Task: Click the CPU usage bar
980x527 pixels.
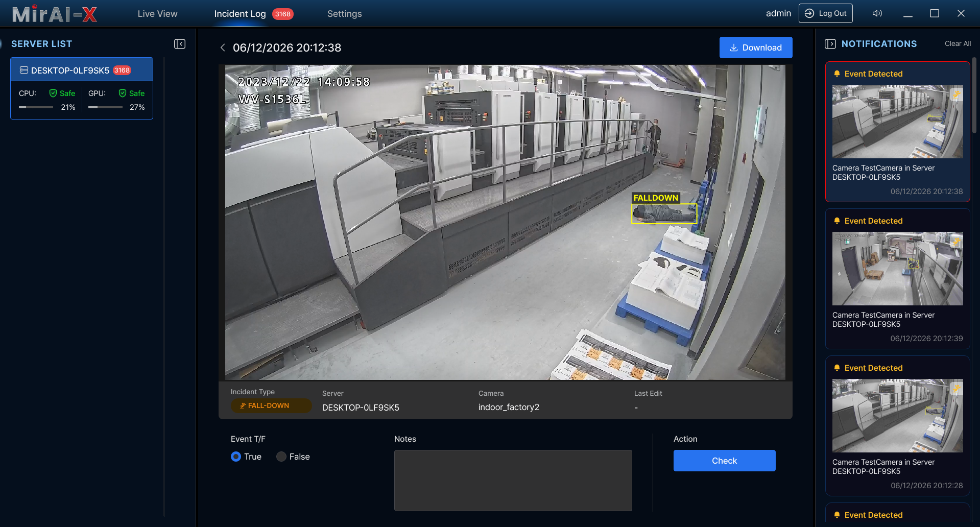Action: 36,107
